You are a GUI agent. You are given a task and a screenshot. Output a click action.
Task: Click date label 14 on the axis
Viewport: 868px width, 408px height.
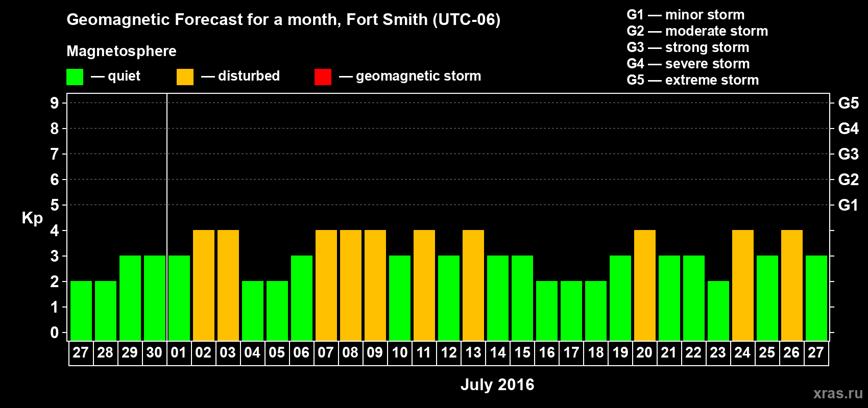click(x=497, y=353)
